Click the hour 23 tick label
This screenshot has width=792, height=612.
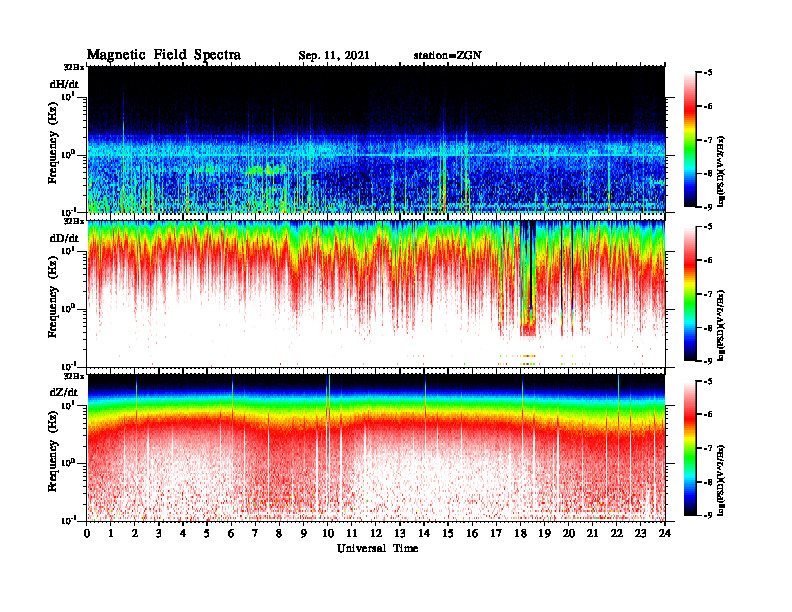pos(640,533)
